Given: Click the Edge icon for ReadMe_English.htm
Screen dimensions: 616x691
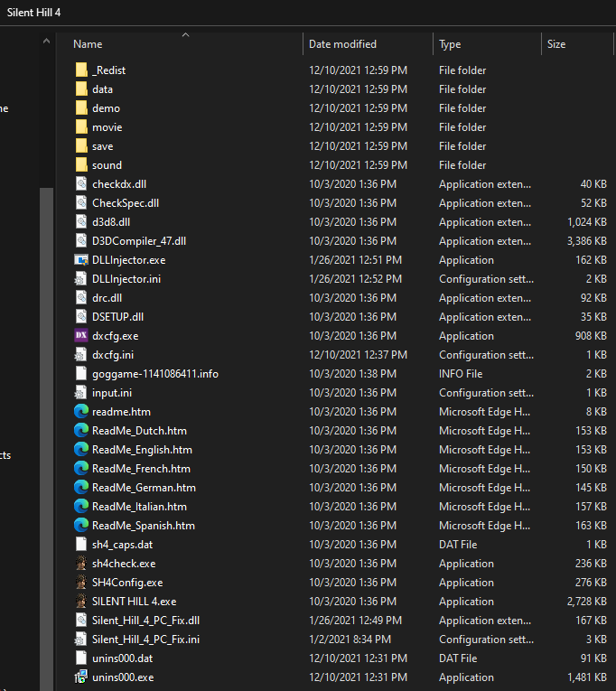Looking at the screenshot, I should click(x=81, y=449).
